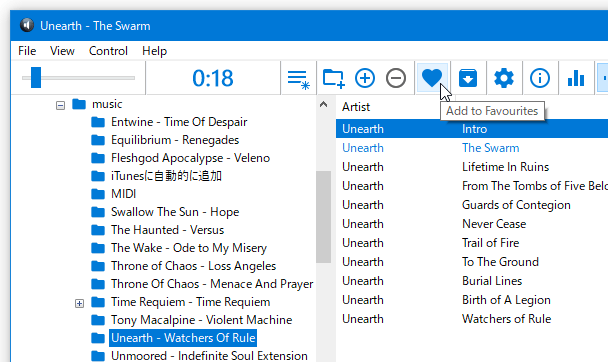The image size is (608, 362).
Task: Click the archive box download icon
Action: [x=468, y=78]
